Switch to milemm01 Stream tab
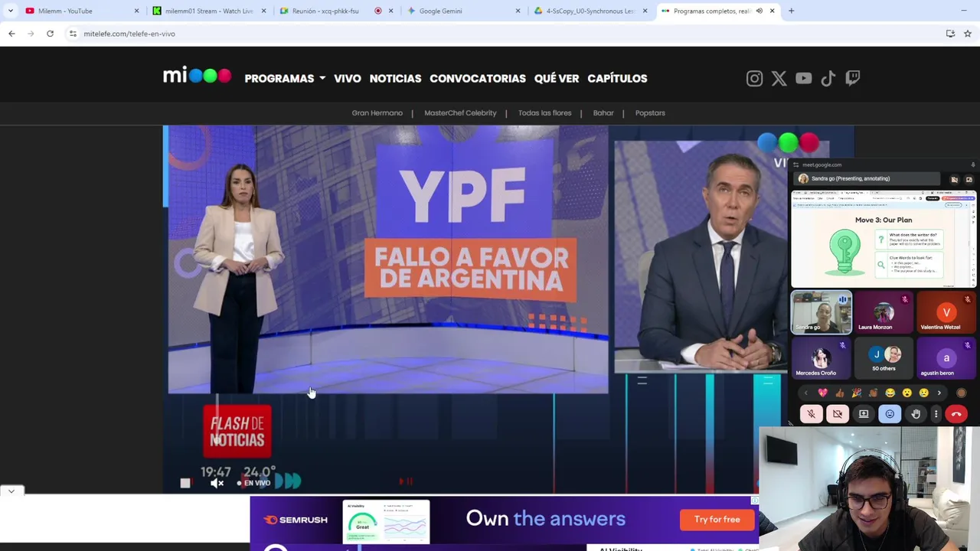Viewport: 980px width, 551px height. pos(208,11)
